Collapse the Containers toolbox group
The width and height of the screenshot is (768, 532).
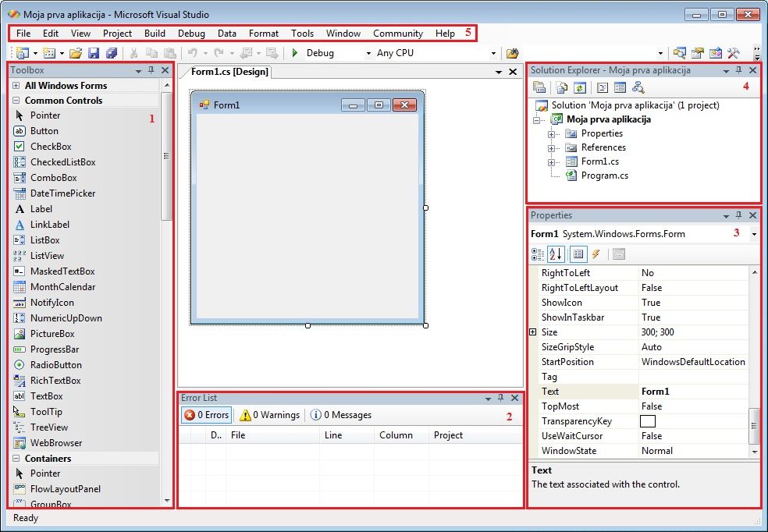pos(16,459)
